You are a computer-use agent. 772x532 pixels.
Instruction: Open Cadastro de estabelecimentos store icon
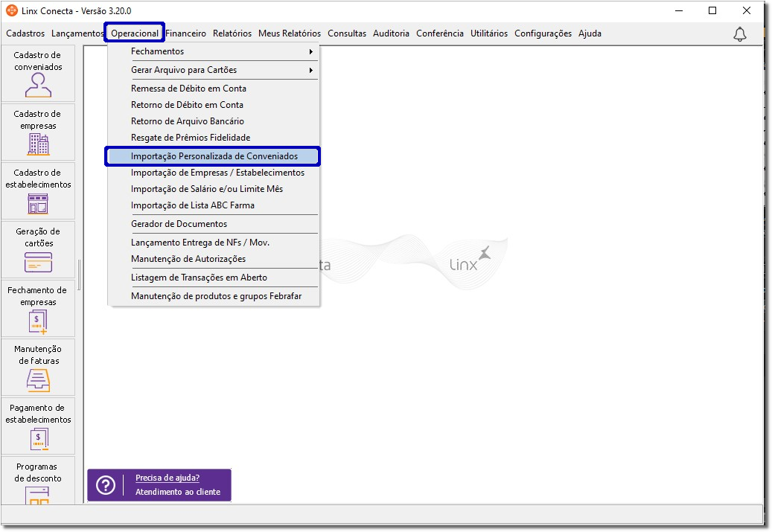coord(39,203)
